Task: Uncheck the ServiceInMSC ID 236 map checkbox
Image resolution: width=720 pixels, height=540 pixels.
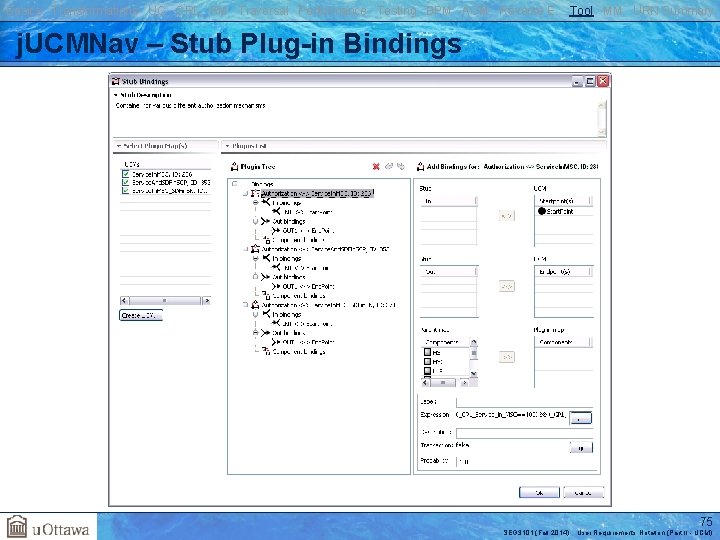Action: point(125,174)
